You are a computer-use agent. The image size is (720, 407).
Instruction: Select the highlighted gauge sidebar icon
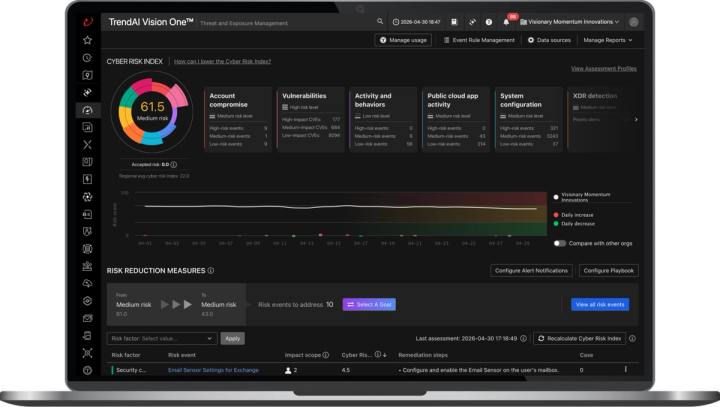[x=87, y=110]
